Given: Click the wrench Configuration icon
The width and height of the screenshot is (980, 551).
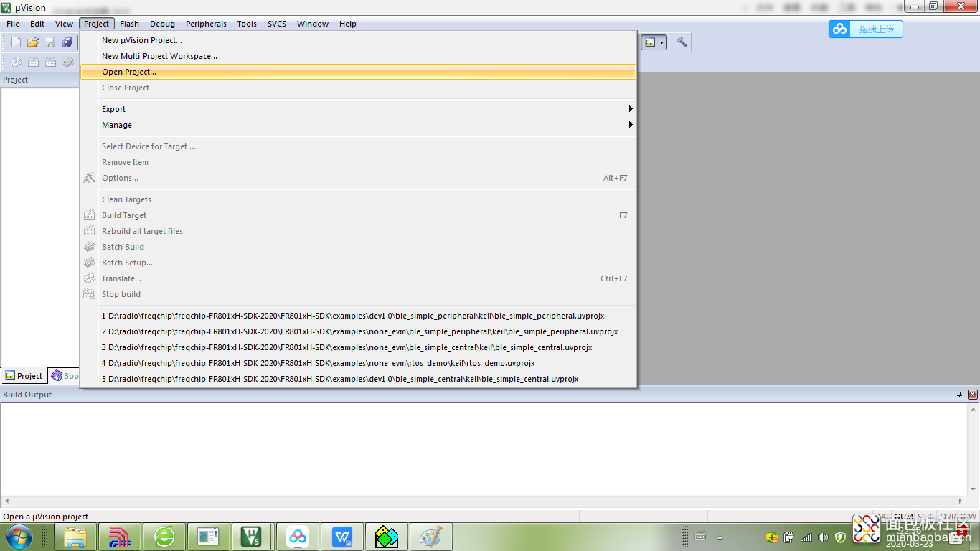Looking at the screenshot, I should pyautogui.click(x=682, y=42).
